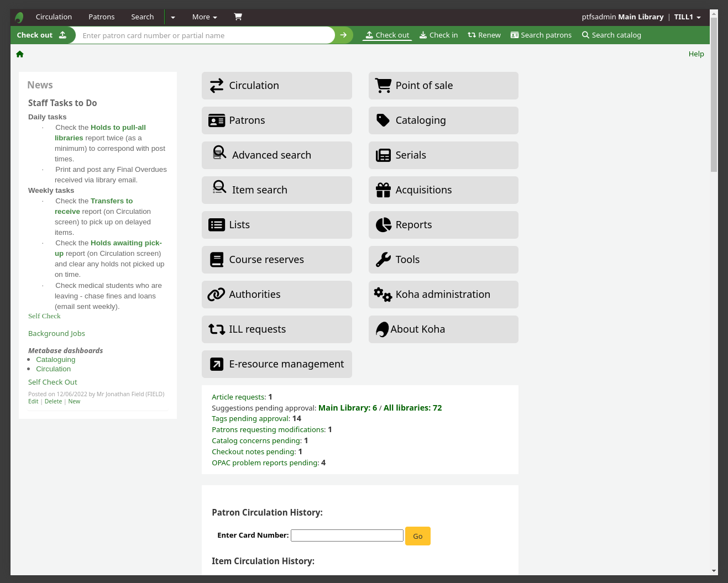Expand the dropdown caret next to Search

[173, 17]
